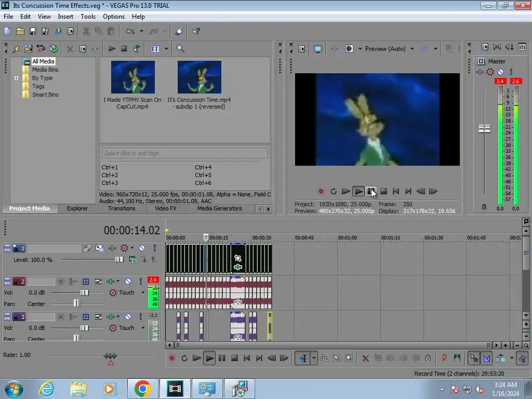Open the Tools menu
The image size is (532, 399).
[88, 16]
